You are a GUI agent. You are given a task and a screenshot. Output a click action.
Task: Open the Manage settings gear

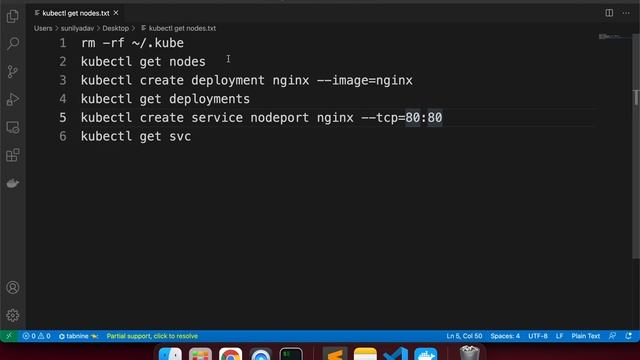pyautogui.click(x=13, y=316)
